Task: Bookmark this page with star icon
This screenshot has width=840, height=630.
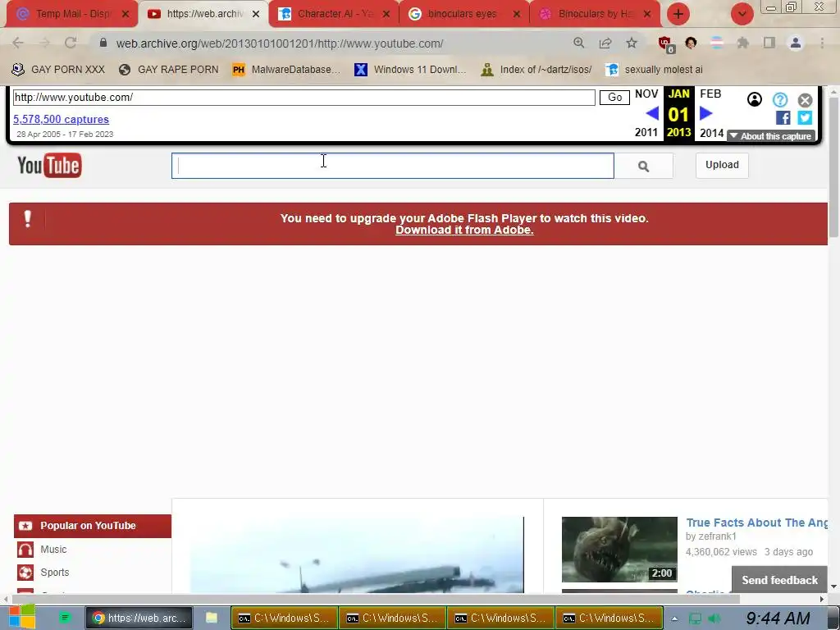Action: (x=632, y=43)
